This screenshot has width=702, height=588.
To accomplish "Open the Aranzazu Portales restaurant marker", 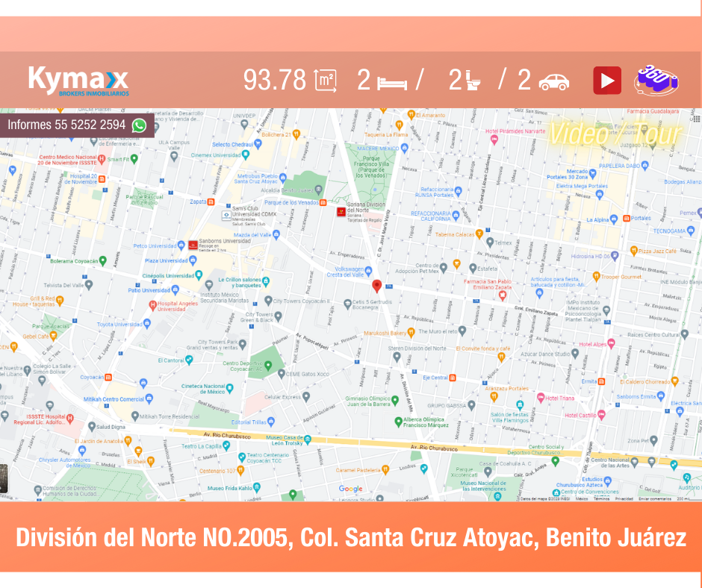I will pos(494,396).
